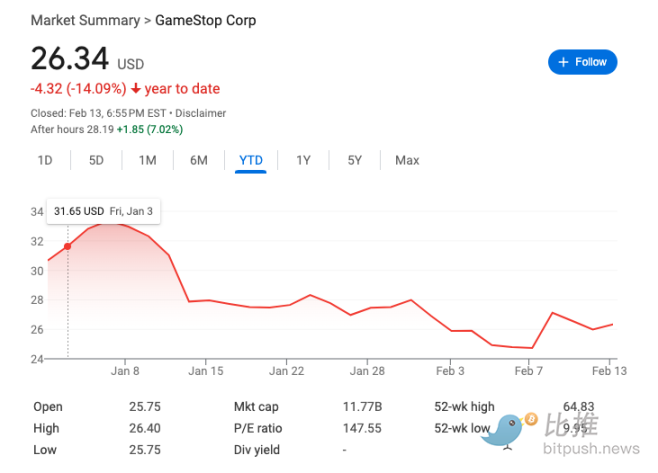Screen dimensions: 658x473
Task: Switch to the 1M chart range
Action: [147, 160]
